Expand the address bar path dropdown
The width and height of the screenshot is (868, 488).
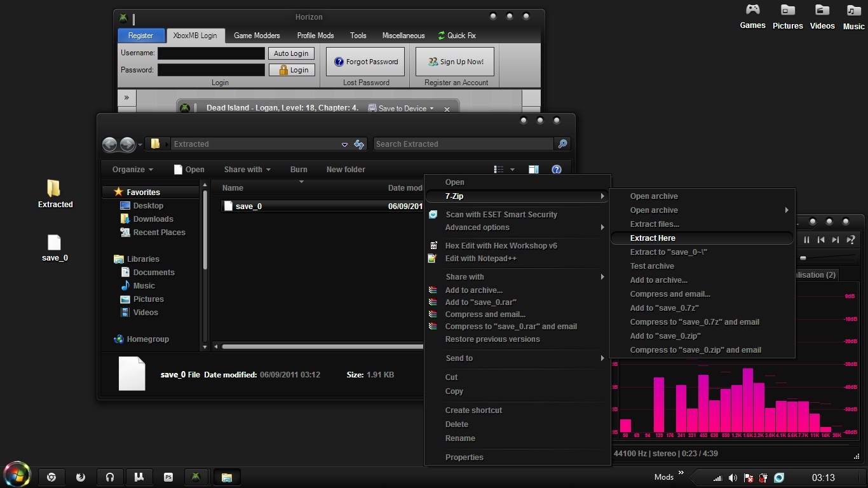pyautogui.click(x=344, y=144)
